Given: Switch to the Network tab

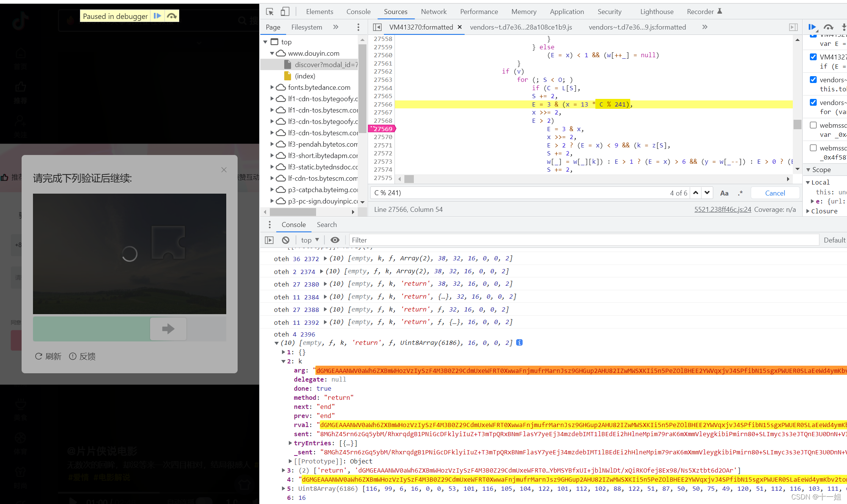Looking at the screenshot, I should (x=434, y=12).
